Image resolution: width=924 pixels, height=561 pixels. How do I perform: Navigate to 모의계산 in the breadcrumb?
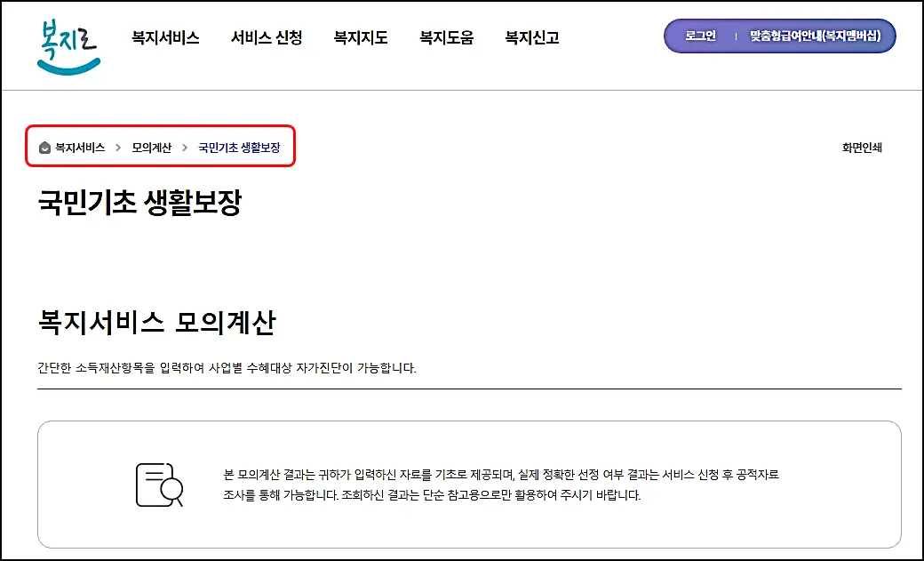pos(150,148)
